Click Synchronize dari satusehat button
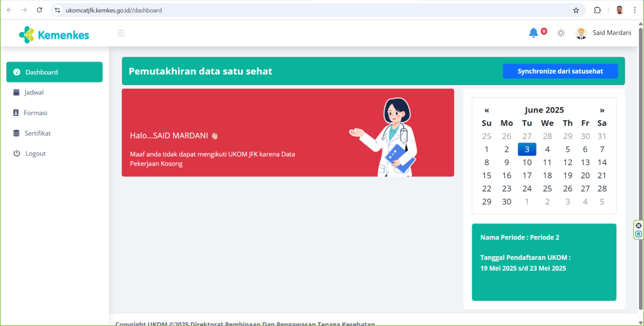Image resolution: width=644 pixels, height=326 pixels. (x=560, y=71)
